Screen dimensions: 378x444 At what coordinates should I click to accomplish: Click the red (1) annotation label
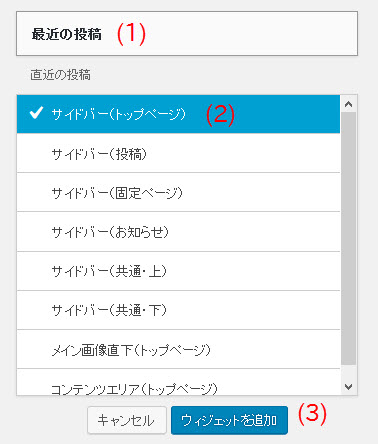131,34
